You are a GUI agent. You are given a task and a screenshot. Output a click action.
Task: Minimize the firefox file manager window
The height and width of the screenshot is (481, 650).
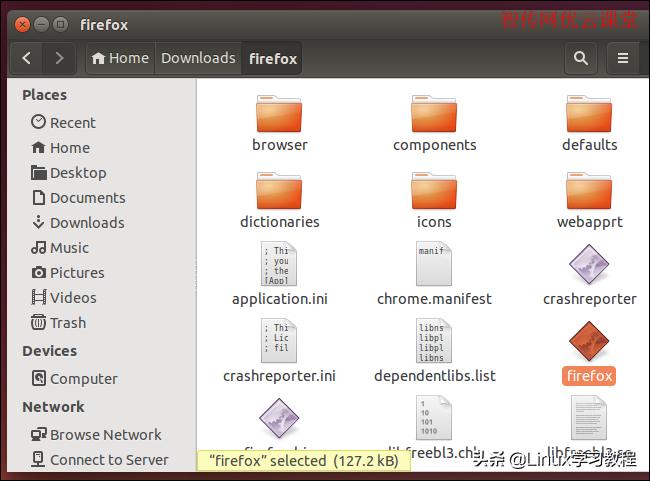(x=41, y=24)
